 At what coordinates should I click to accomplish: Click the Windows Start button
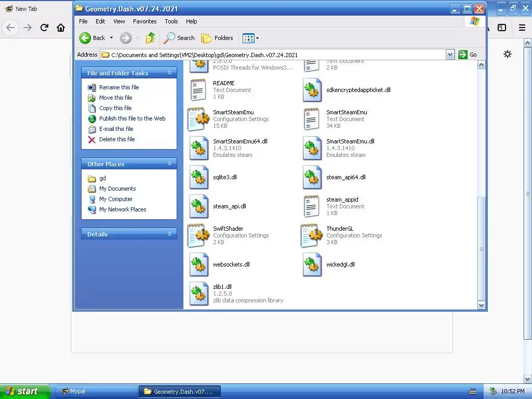click(25, 391)
